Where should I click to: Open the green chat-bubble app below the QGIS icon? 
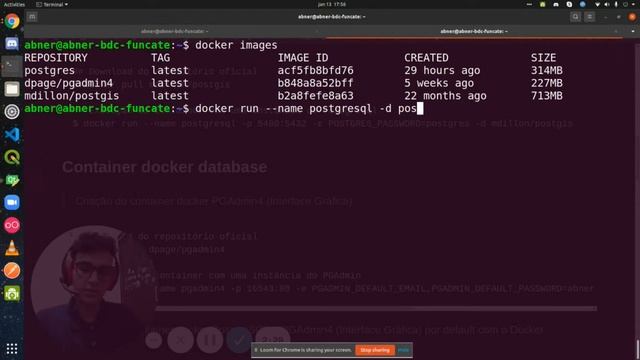12,180
